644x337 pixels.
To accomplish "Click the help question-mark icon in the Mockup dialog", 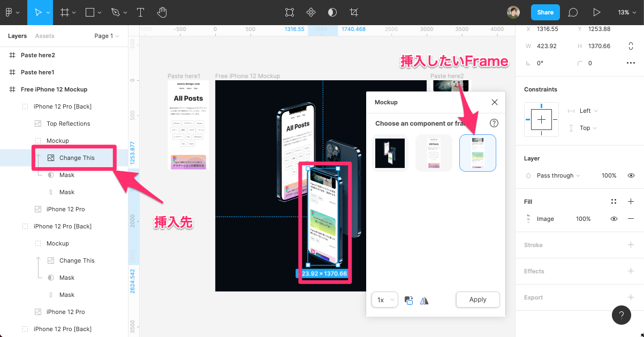I will tap(494, 122).
